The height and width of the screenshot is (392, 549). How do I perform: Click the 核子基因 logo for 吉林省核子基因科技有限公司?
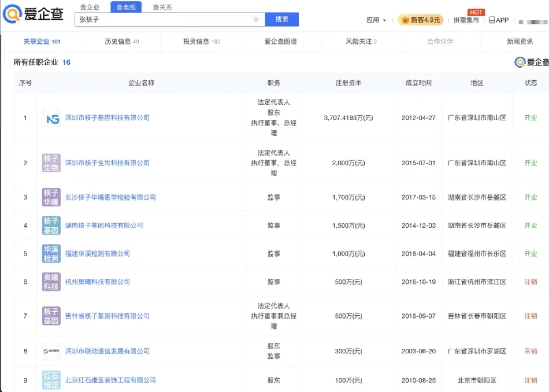pyautogui.click(x=51, y=316)
